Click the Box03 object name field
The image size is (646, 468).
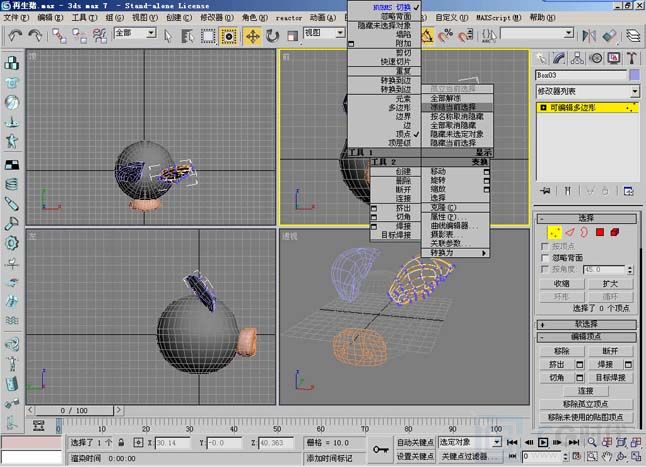581,75
